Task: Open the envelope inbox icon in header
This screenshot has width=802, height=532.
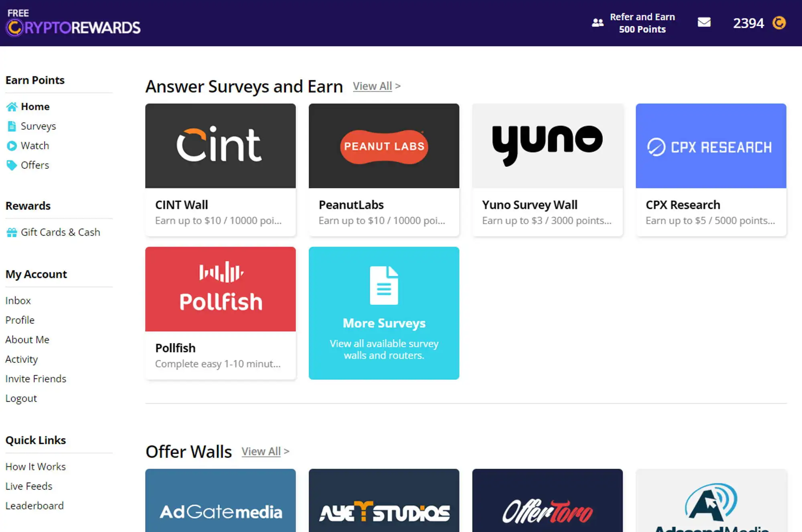Action: point(704,22)
